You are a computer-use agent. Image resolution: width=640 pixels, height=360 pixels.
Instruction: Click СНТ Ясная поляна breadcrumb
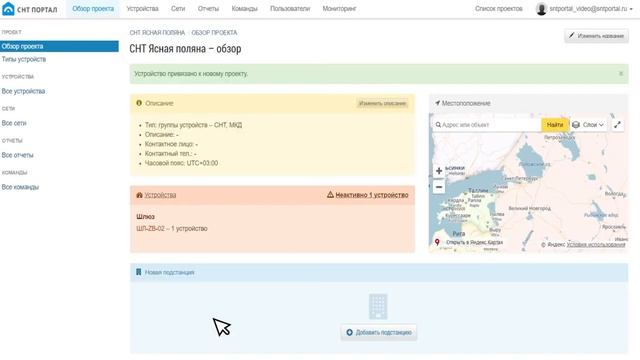click(x=157, y=33)
